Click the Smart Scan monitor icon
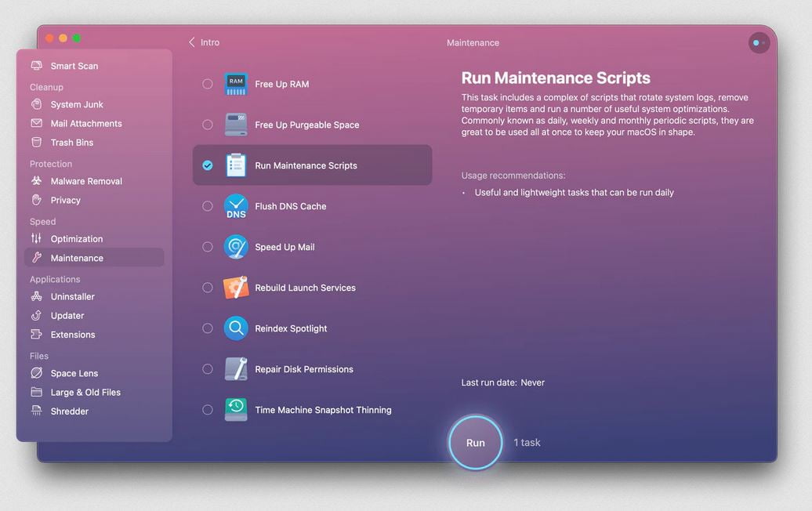The height and width of the screenshot is (511, 812). (x=36, y=66)
